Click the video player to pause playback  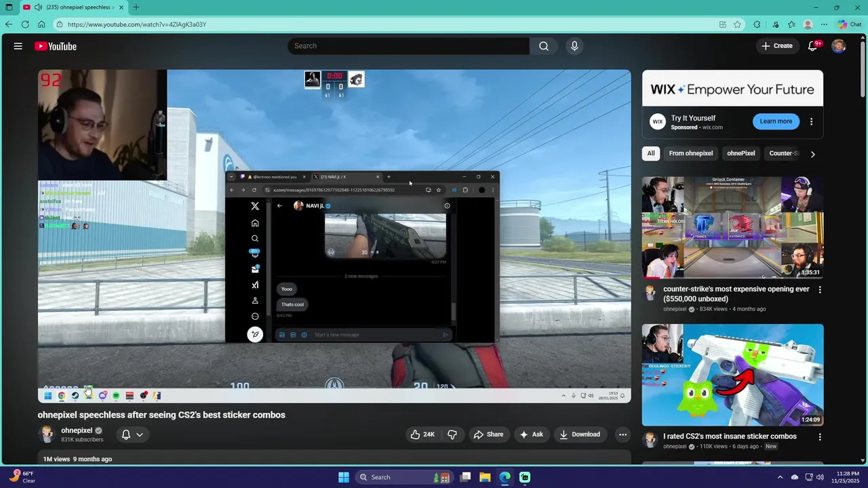[x=334, y=236]
